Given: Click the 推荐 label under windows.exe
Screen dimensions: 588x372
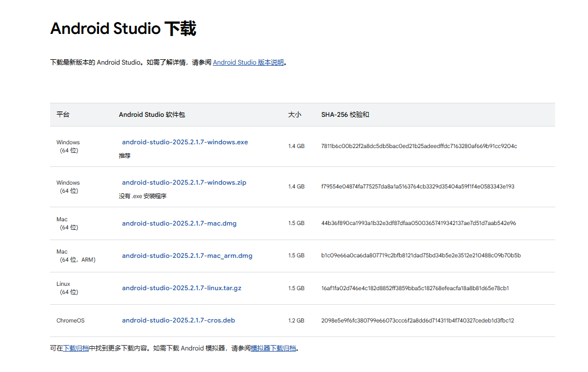Looking at the screenshot, I should 125,156.
